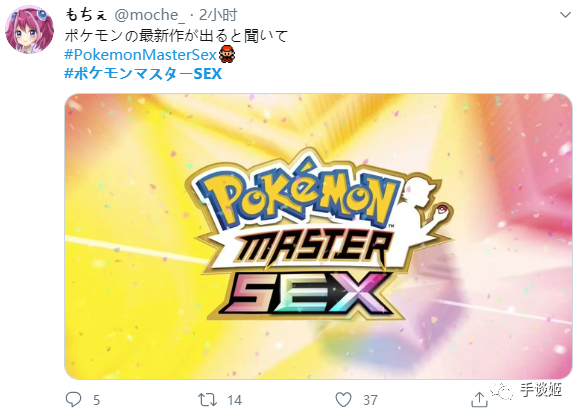Click the 手谈姬 watermark text

point(541,390)
